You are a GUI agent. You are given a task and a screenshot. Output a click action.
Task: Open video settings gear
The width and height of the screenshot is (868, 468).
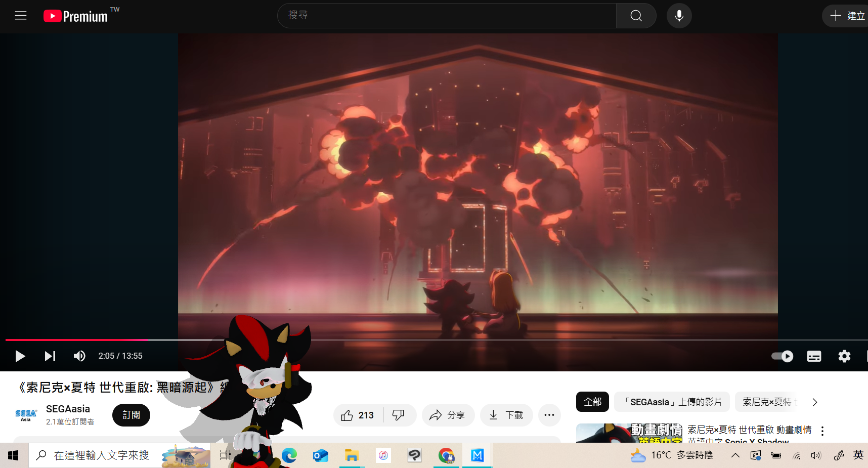pos(844,356)
